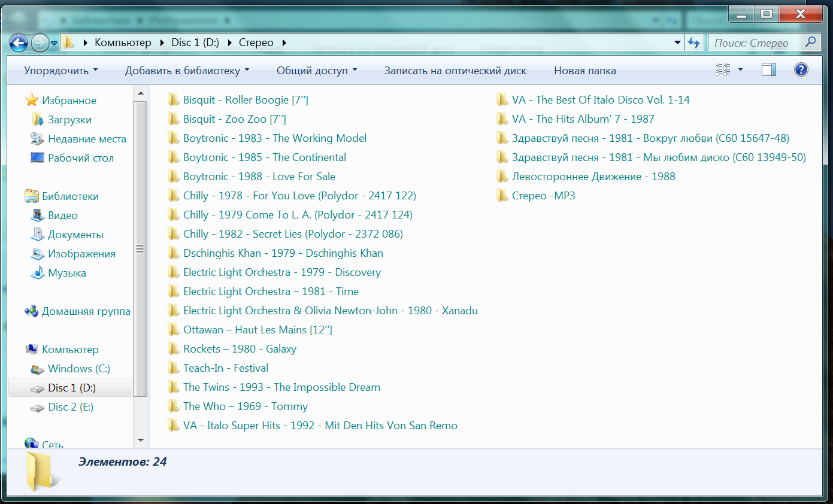Select folder icon of 'The Who – 1969 - Tommy'

174,406
